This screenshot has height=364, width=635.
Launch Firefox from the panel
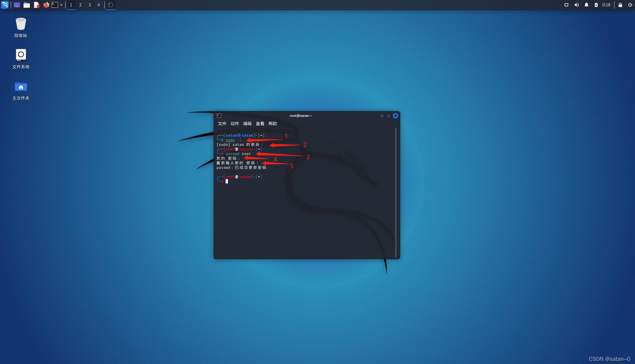tap(46, 5)
